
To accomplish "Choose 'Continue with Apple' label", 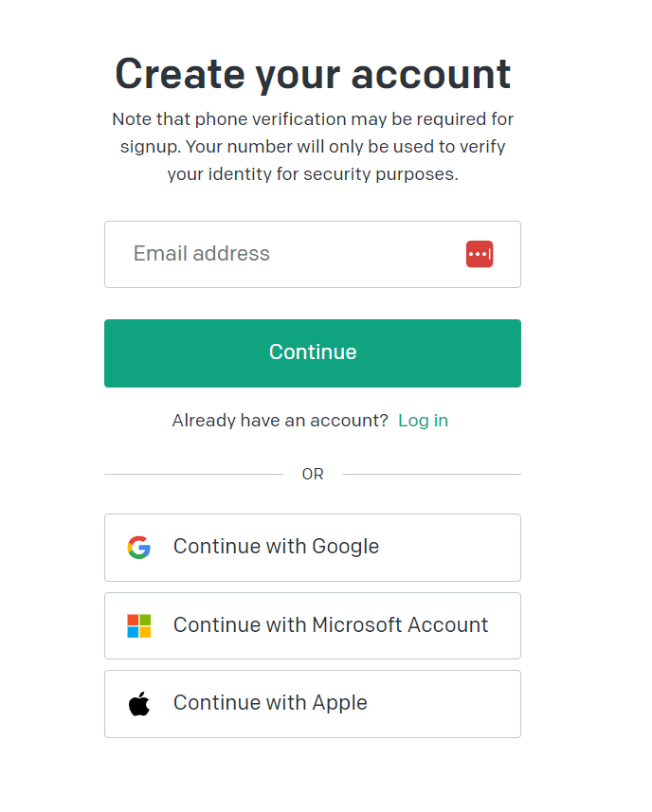I will [x=270, y=703].
